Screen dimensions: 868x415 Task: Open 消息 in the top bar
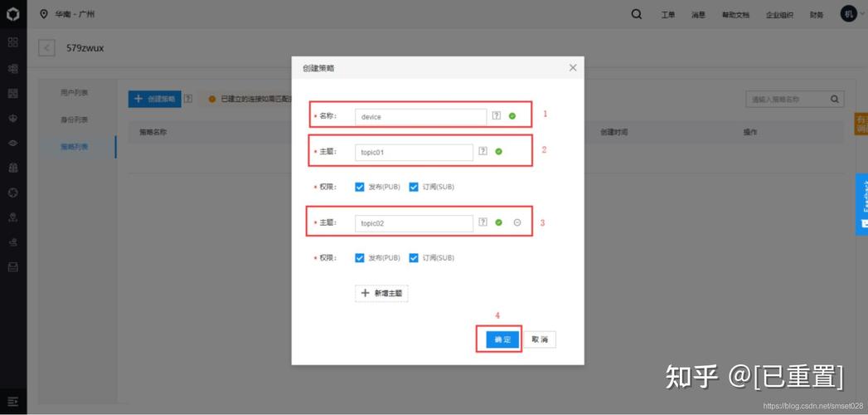pyautogui.click(x=698, y=15)
